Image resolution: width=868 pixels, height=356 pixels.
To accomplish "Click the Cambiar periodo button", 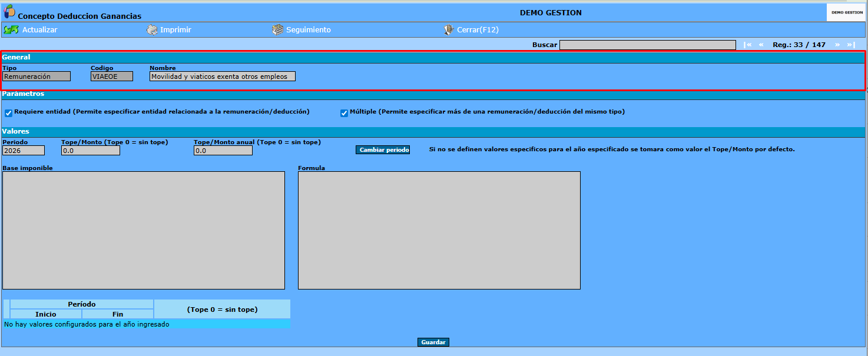I will point(383,150).
